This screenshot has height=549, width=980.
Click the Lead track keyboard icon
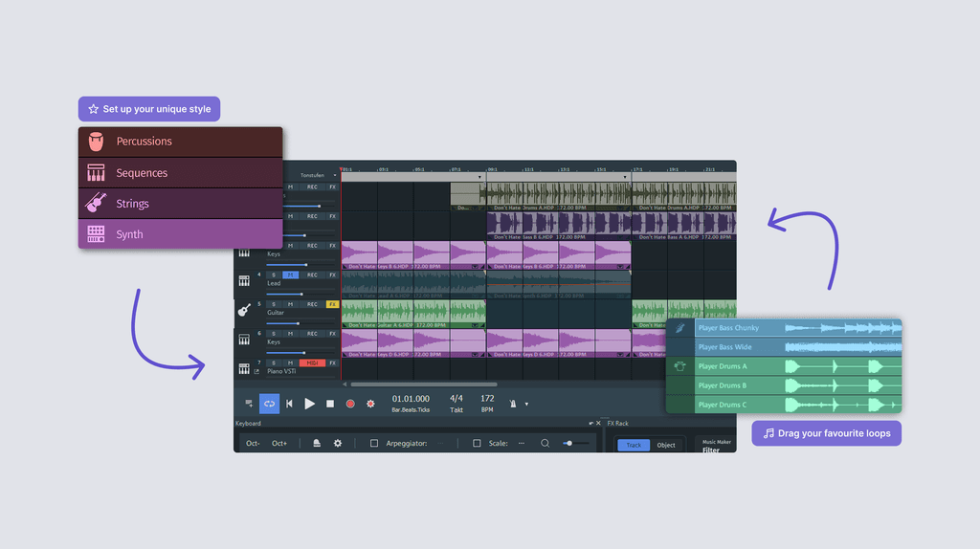pyautogui.click(x=244, y=280)
